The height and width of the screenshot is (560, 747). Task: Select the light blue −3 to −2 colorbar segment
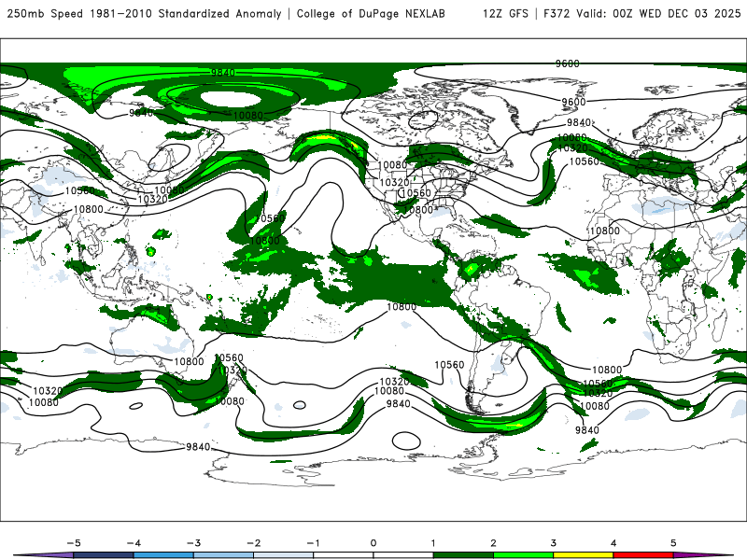pos(223,555)
